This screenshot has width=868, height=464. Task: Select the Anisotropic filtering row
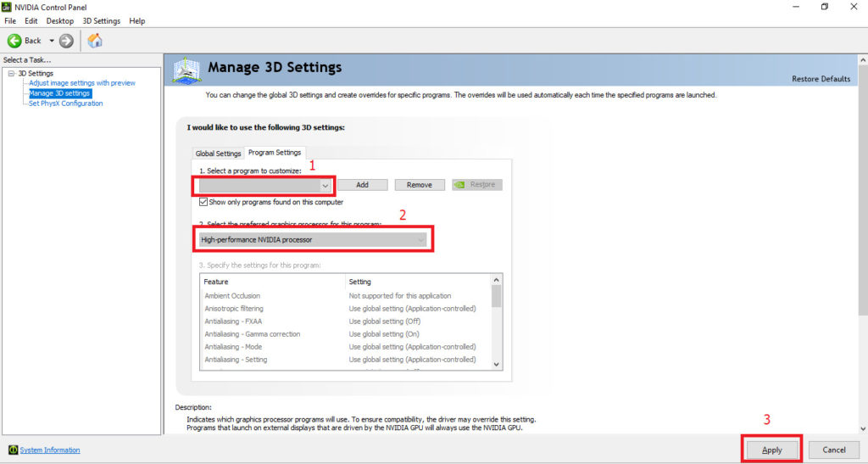[x=345, y=309]
